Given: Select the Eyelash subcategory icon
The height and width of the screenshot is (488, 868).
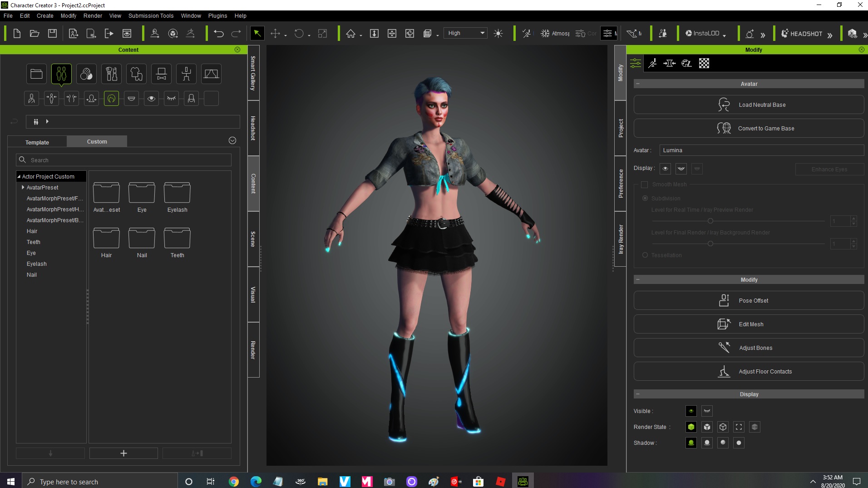Looking at the screenshot, I should tap(171, 98).
